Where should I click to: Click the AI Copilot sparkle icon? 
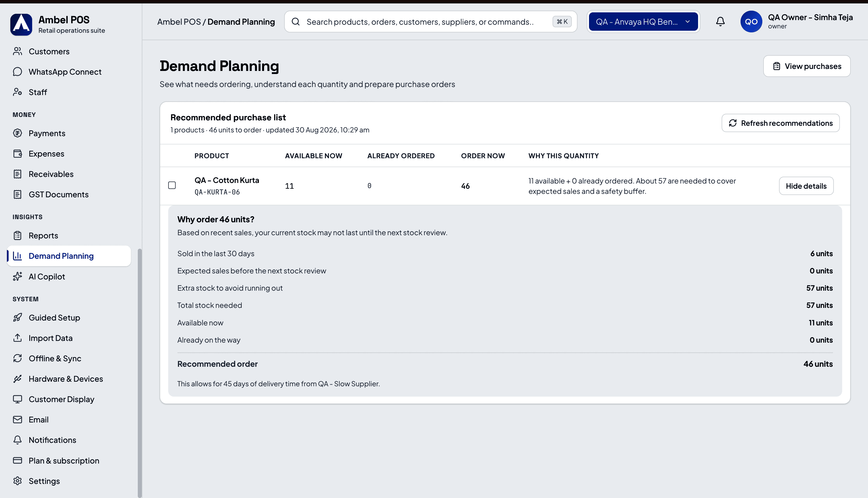[18, 276]
